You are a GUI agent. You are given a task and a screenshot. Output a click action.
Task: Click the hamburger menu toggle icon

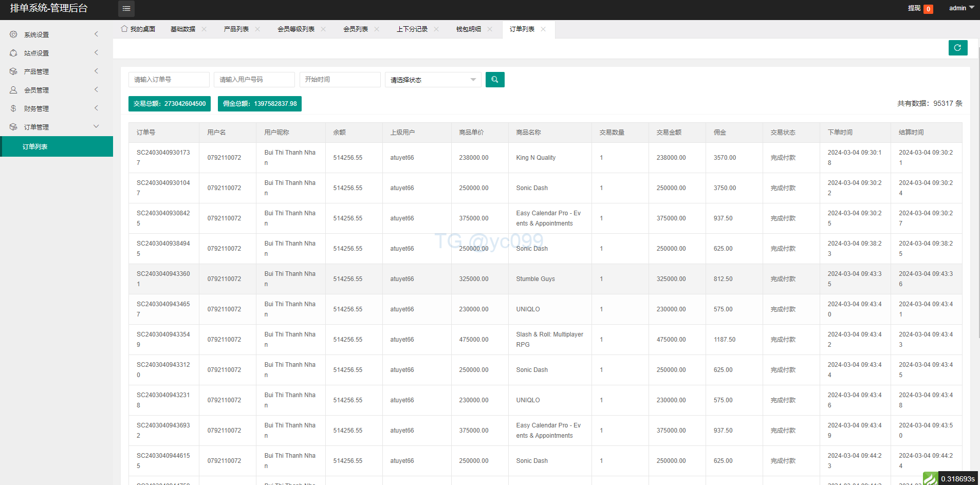coord(126,9)
